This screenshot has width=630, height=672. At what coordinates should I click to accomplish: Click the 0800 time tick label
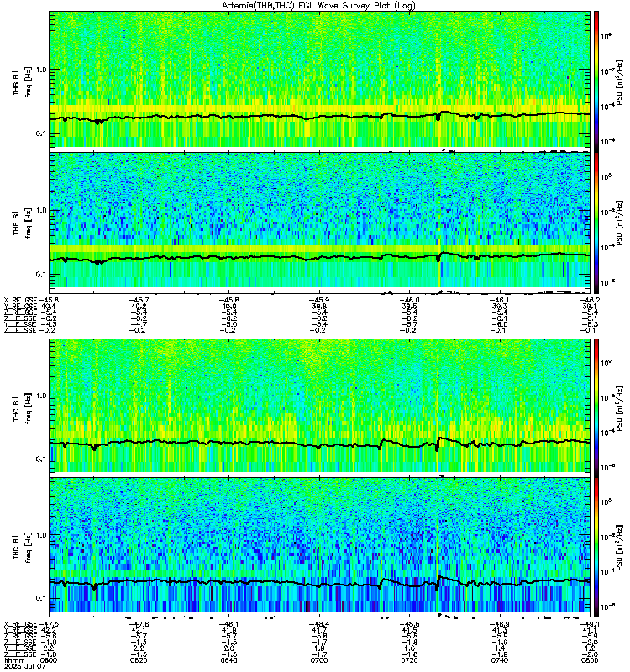tap(590, 660)
